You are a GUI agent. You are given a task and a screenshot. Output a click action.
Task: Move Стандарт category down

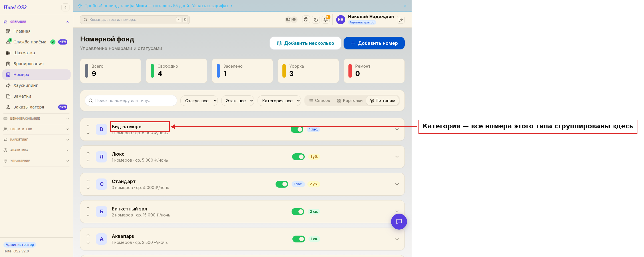tap(88, 188)
